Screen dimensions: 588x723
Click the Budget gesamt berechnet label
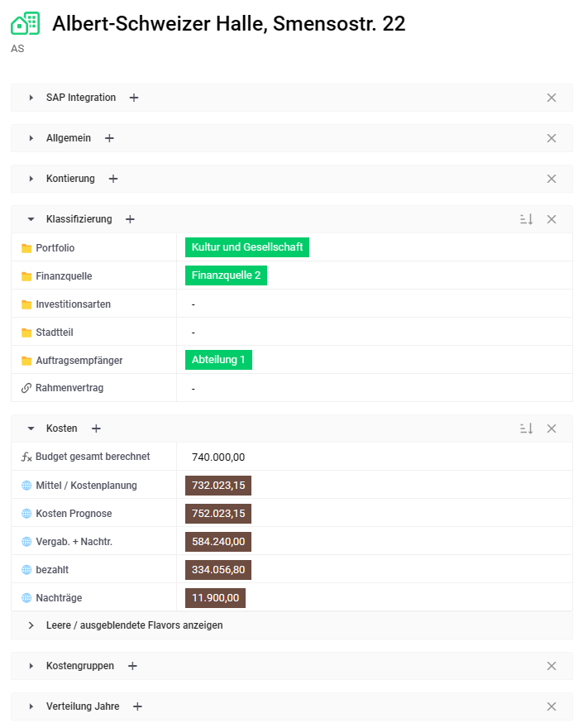(93, 457)
